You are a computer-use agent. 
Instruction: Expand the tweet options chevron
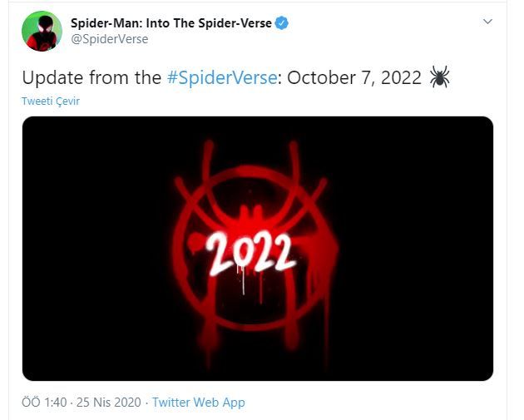coord(488,22)
